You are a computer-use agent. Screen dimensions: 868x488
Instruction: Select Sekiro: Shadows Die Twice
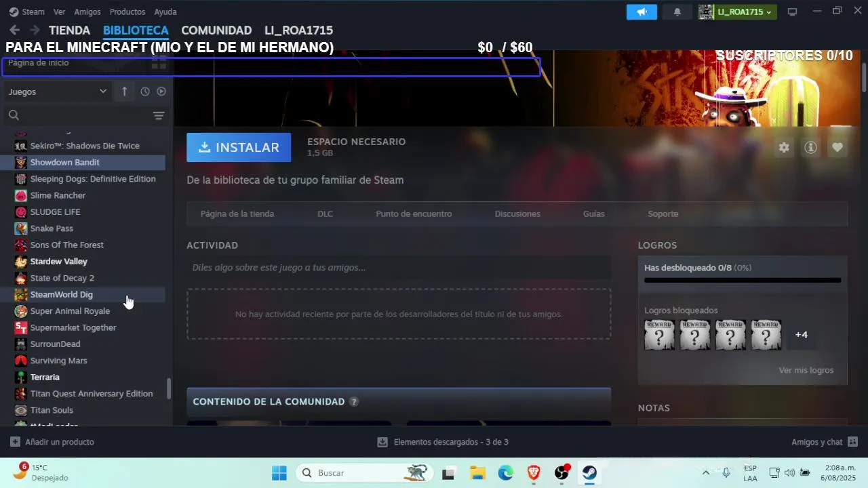[x=85, y=146]
